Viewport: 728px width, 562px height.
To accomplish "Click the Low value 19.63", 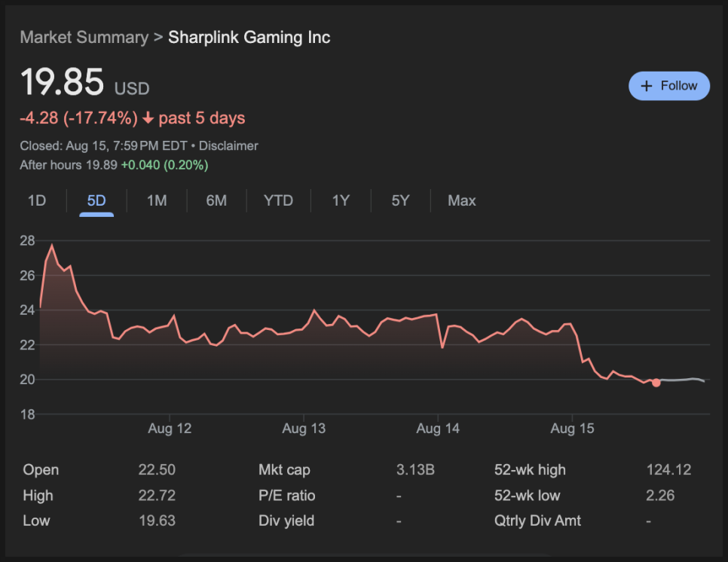I will (157, 521).
